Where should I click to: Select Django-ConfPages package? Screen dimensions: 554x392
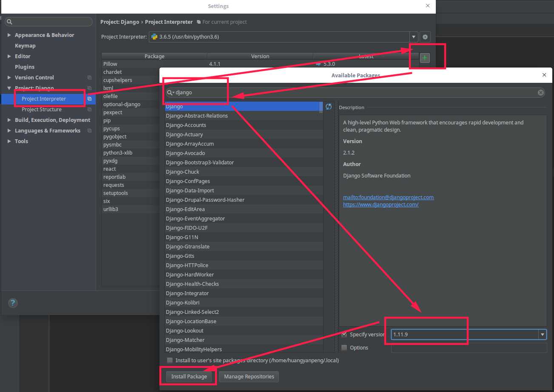coord(244,181)
